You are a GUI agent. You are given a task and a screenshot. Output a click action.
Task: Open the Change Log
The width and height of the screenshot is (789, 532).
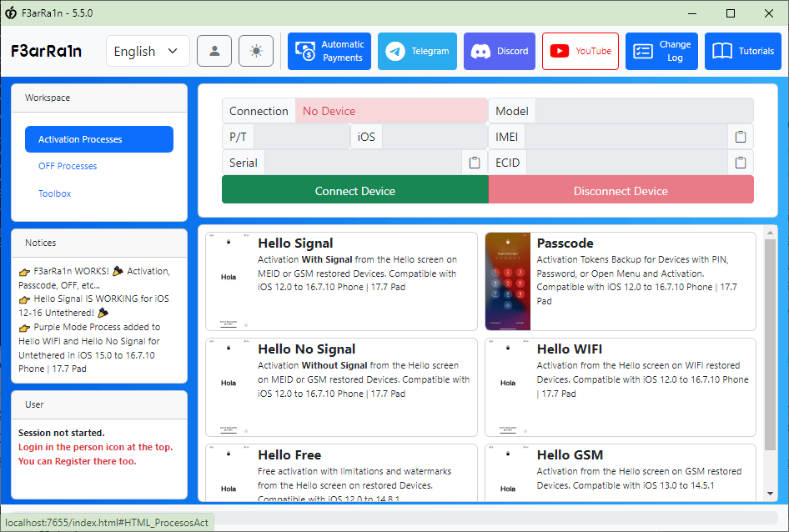661,51
